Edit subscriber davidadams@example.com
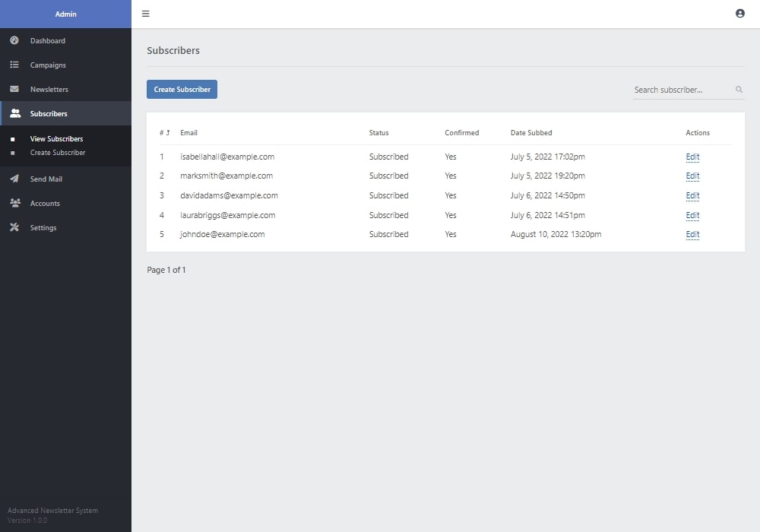Viewport: 760px width, 532px height. [692, 195]
